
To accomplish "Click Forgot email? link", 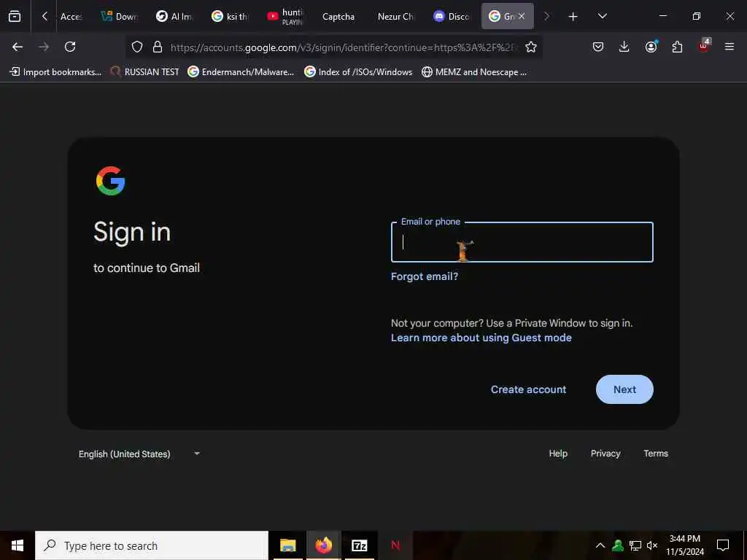I will tap(425, 276).
